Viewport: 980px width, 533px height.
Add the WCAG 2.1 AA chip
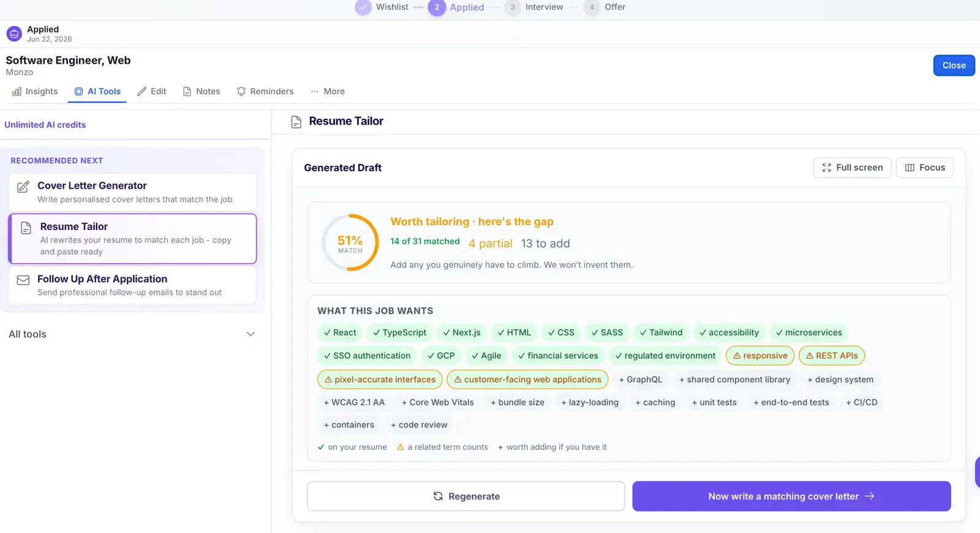click(x=354, y=402)
